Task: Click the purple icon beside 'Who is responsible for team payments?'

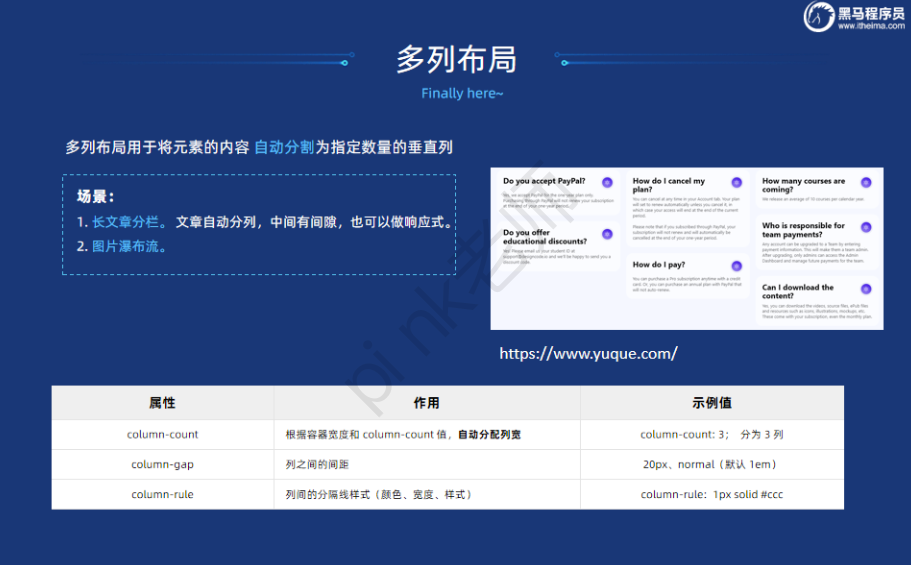Action: click(866, 227)
